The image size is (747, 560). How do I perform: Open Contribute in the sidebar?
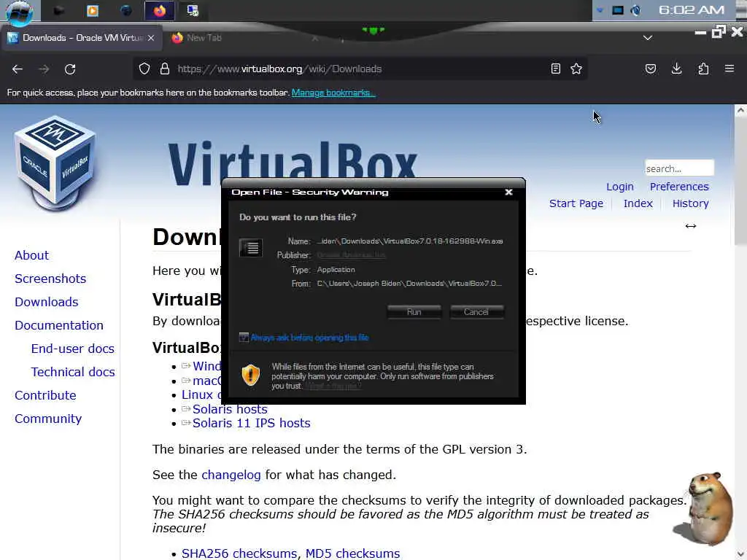(45, 395)
